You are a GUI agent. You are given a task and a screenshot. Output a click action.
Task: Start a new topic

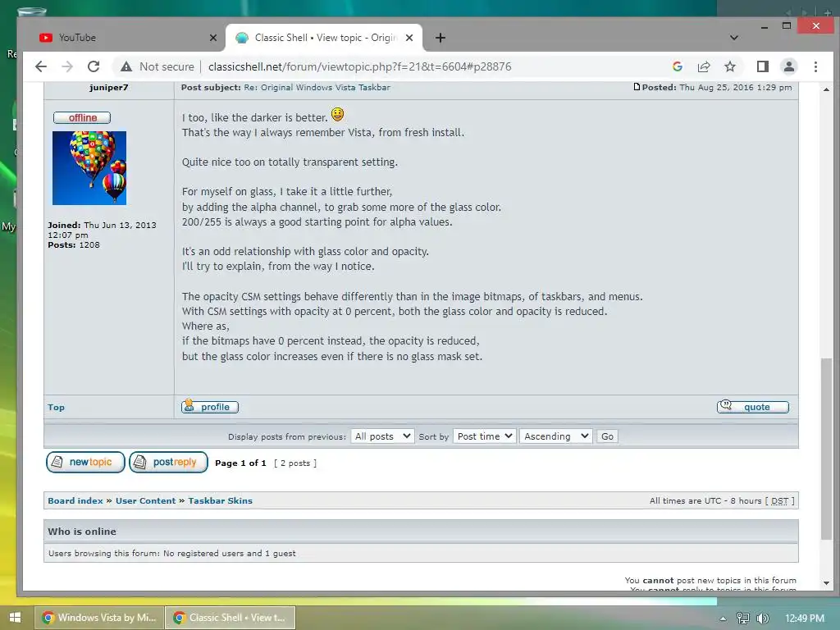[85, 463]
